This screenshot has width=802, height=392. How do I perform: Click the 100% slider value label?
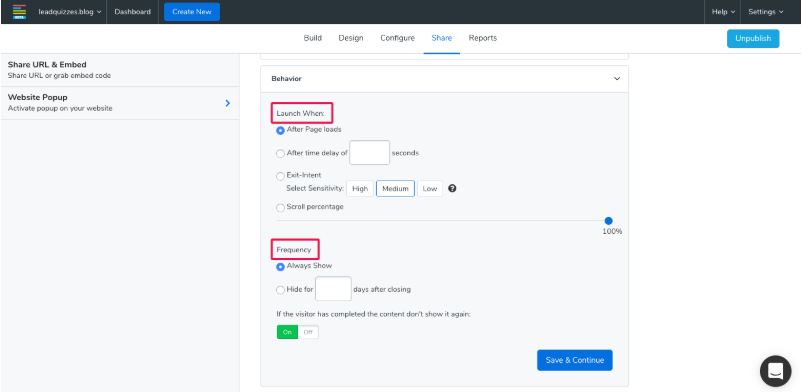[612, 231]
